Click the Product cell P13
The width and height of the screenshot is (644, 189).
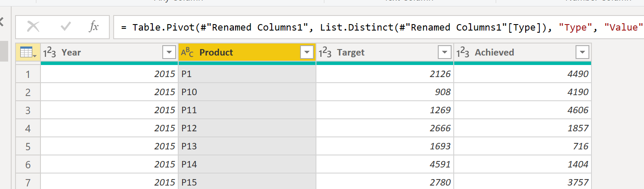pos(247,146)
